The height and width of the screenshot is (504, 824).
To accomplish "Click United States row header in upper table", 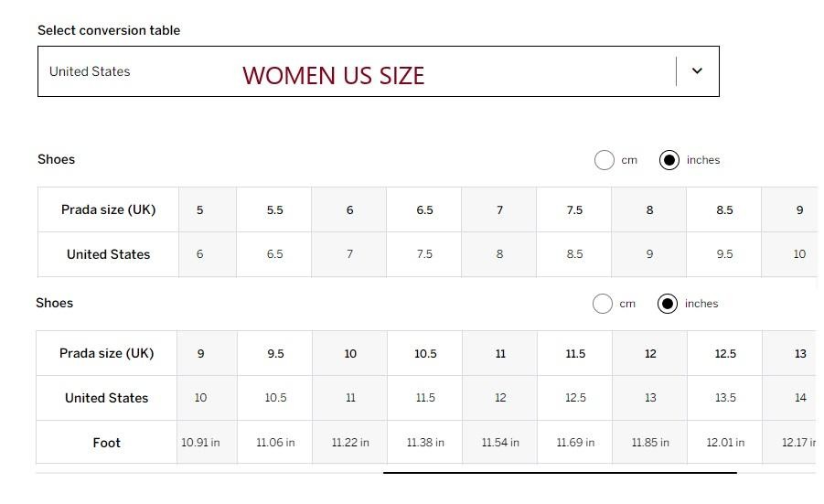I will pos(108,254).
